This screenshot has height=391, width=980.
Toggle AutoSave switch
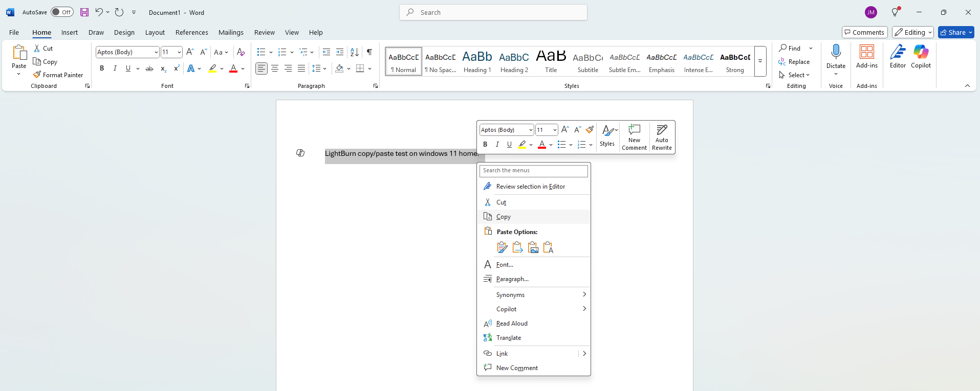(x=62, y=12)
